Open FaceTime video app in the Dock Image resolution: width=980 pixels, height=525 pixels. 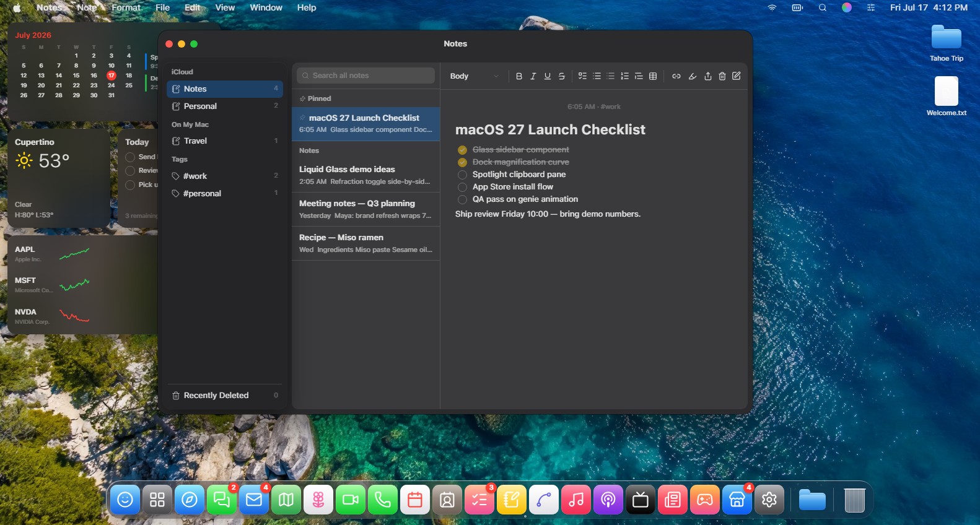pos(351,500)
